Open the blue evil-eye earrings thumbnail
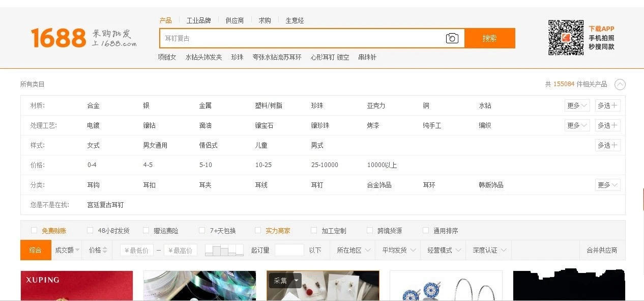The width and height of the screenshot is (644, 301). pyautogui.click(x=446, y=285)
